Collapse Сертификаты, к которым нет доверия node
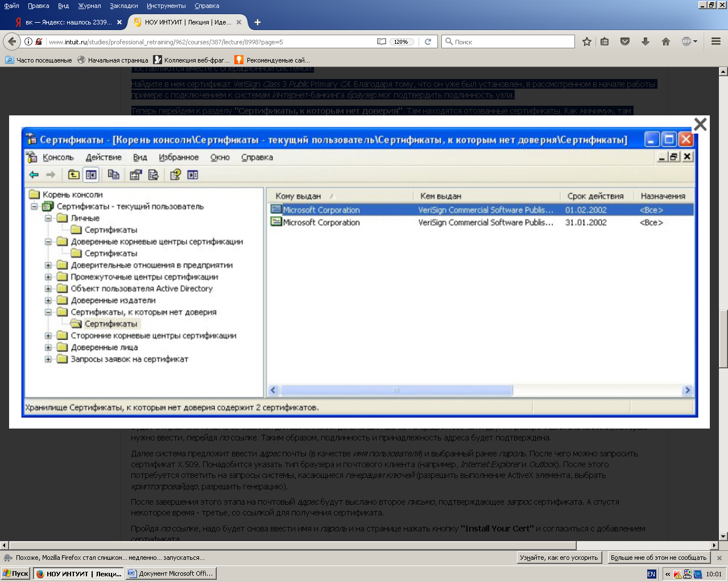Image resolution: width=728 pixels, height=582 pixels. pyautogui.click(x=48, y=312)
